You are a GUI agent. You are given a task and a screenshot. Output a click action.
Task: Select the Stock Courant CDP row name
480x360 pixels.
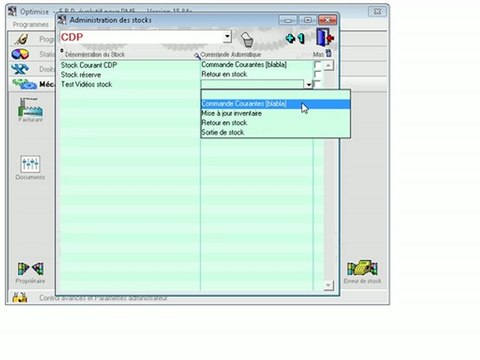pos(89,65)
